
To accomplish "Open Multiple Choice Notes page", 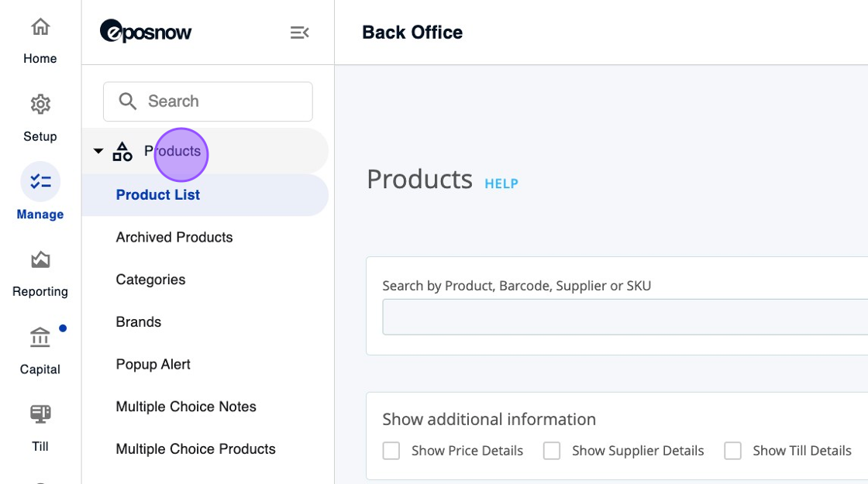I will (x=186, y=407).
